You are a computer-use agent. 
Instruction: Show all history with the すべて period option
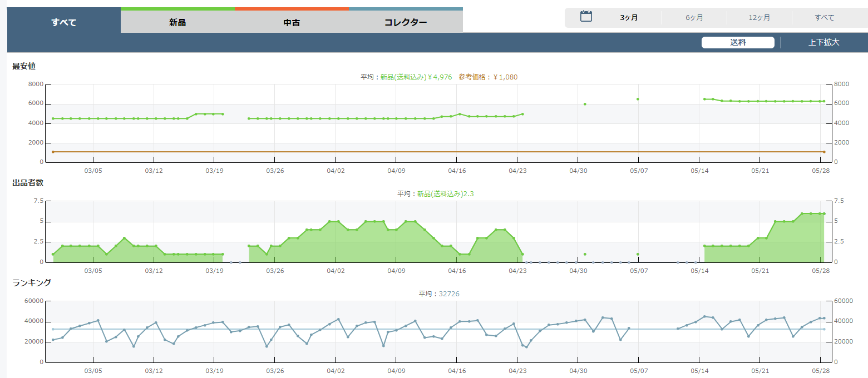click(824, 18)
